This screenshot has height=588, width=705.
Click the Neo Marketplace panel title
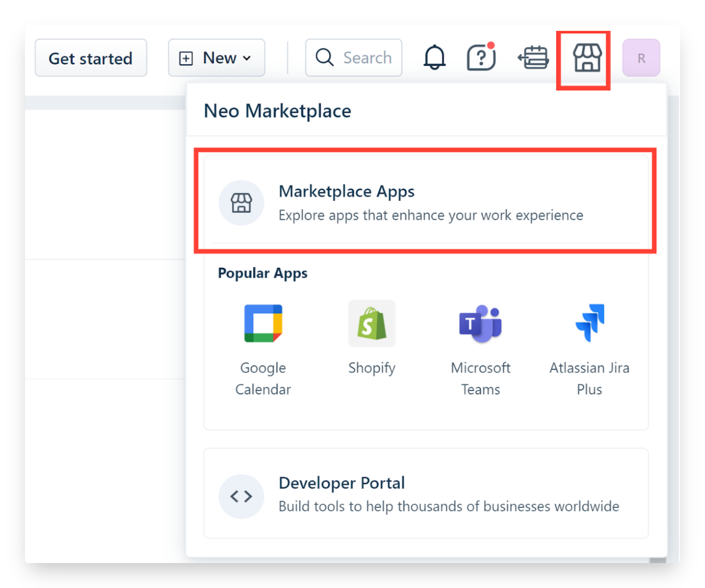point(278,111)
